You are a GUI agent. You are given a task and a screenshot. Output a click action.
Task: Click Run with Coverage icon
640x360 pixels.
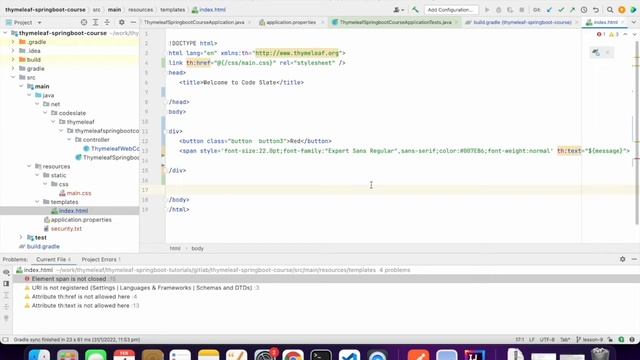510,10
